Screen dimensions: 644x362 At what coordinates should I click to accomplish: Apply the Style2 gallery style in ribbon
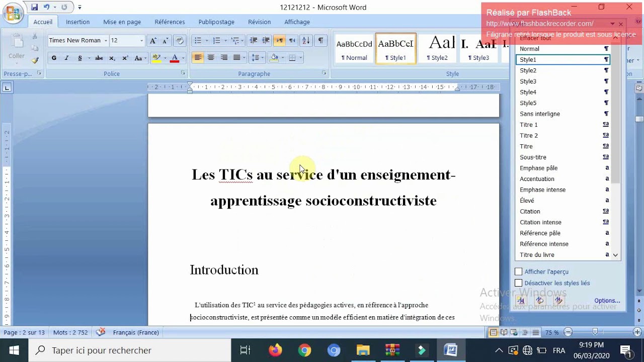(x=437, y=49)
